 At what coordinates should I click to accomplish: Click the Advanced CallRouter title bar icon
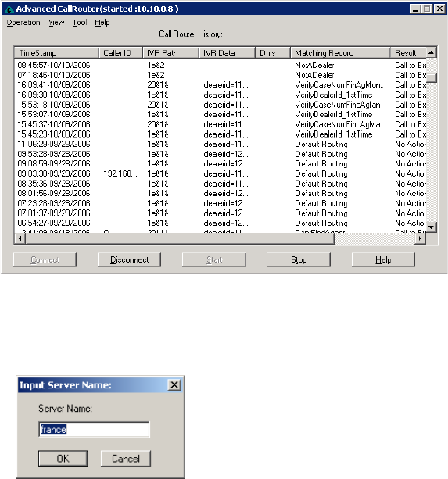pos(9,9)
